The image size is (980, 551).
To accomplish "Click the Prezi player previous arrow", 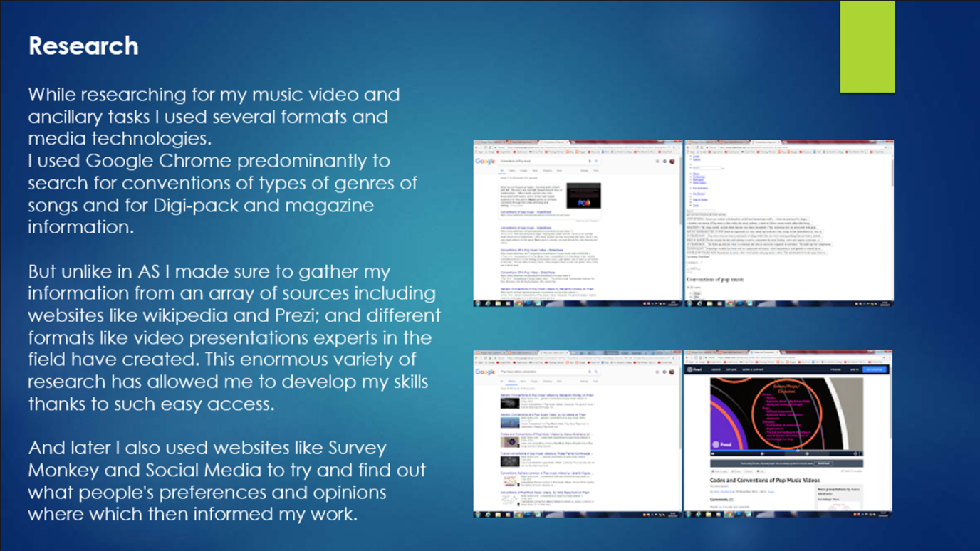I will click(x=763, y=453).
